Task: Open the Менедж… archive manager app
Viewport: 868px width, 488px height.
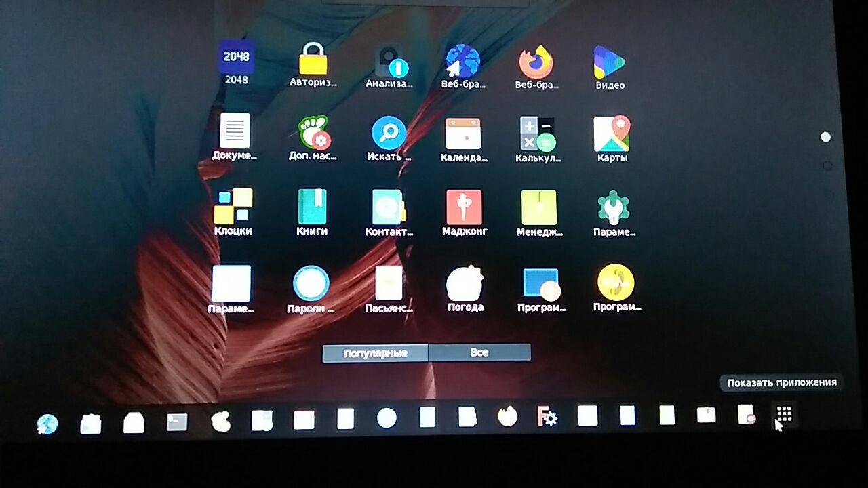Action: click(539, 213)
